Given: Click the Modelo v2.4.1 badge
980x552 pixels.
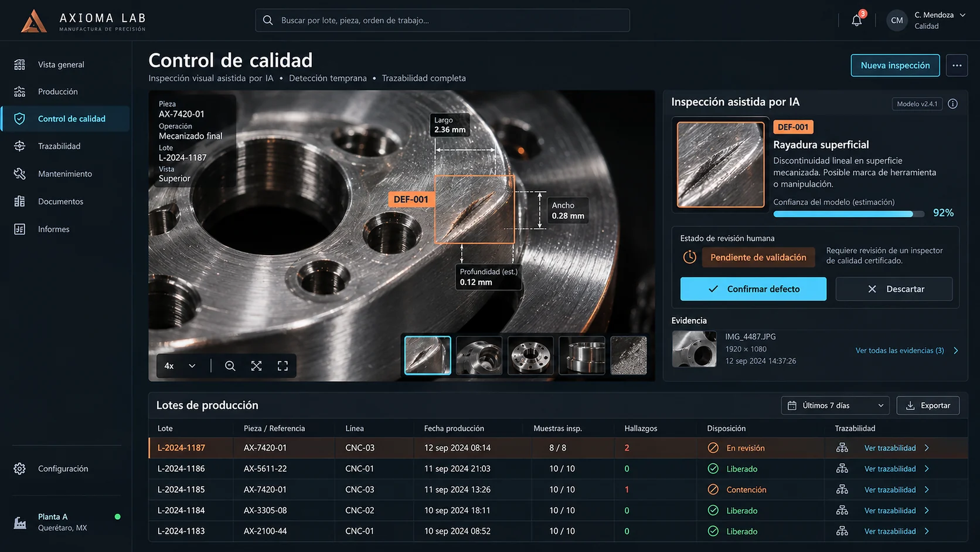Looking at the screenshot, I should pyautogui.click(x=917, y=104).
